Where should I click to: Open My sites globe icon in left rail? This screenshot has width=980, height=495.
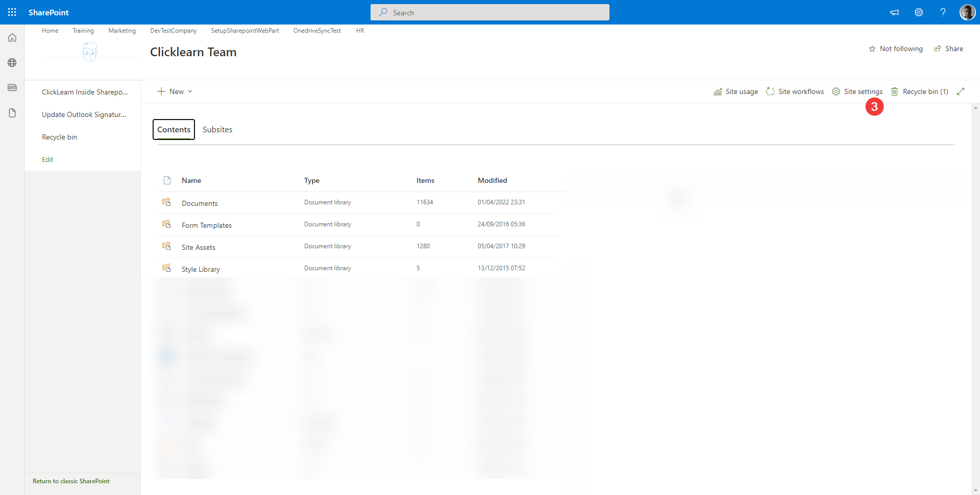tap(12, 63)
